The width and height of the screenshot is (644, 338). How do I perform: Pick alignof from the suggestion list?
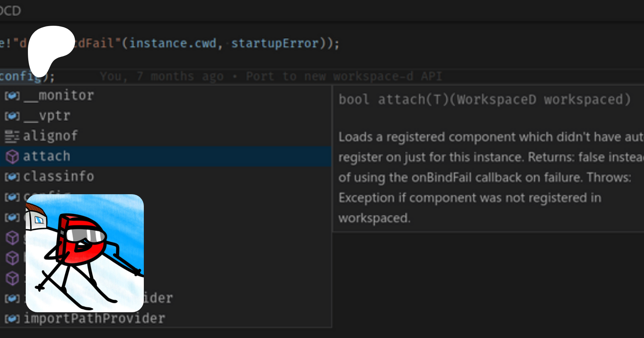pyautogui.click(x=50, y=136)
